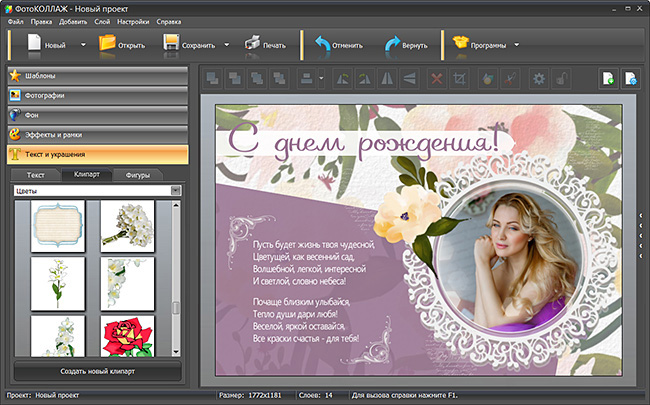Toggle the layer lock padlock icon
The image size is (650, 405).
click(561, 78)
